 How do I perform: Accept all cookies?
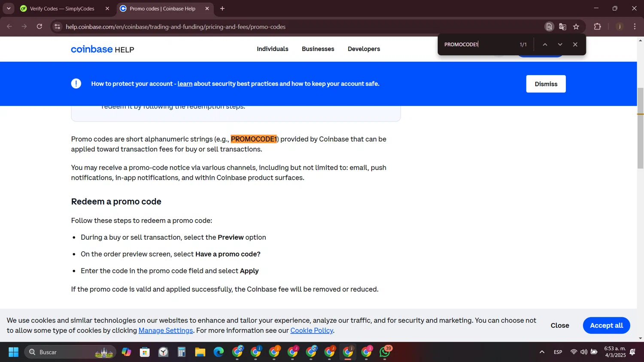tap(606, 326)
